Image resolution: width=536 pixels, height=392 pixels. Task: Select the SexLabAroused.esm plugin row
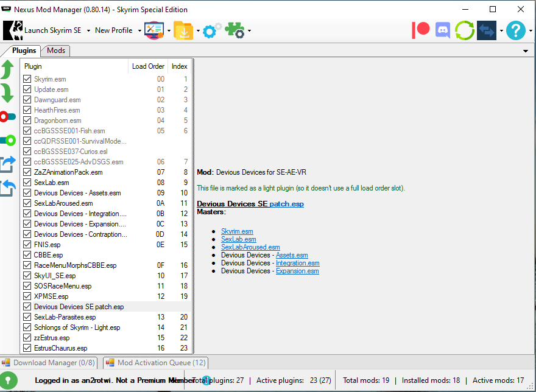[106, 203]
